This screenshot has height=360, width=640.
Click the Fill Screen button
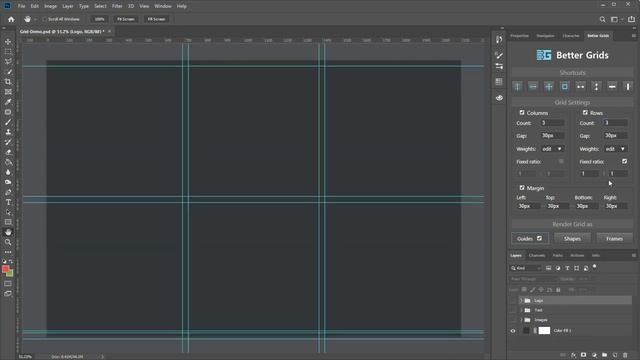coord(156,19)
